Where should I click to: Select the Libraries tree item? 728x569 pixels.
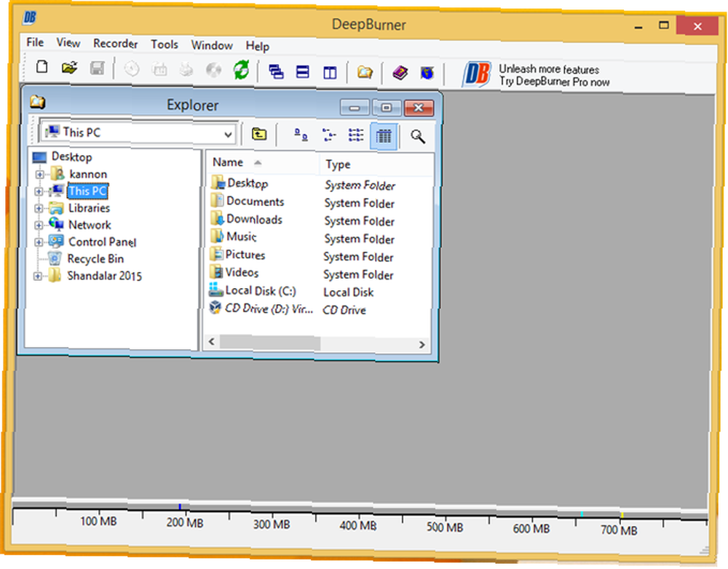click(x=89, y=208)
